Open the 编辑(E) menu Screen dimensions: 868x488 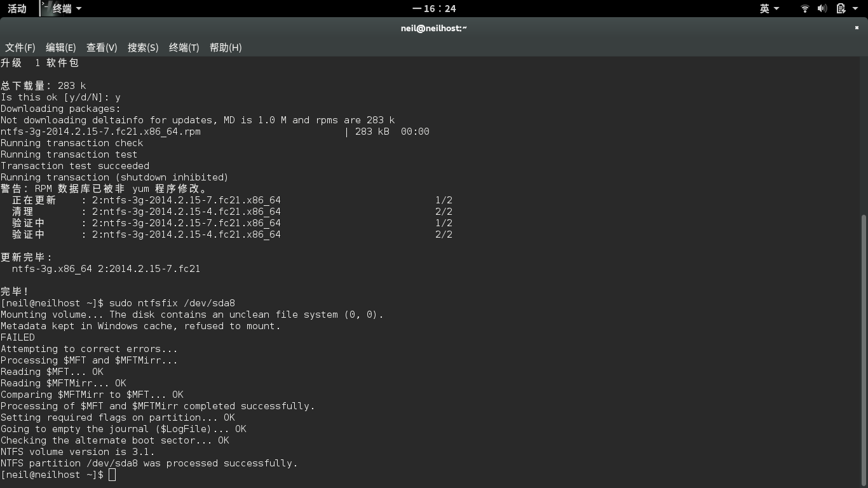coord(61,48)
